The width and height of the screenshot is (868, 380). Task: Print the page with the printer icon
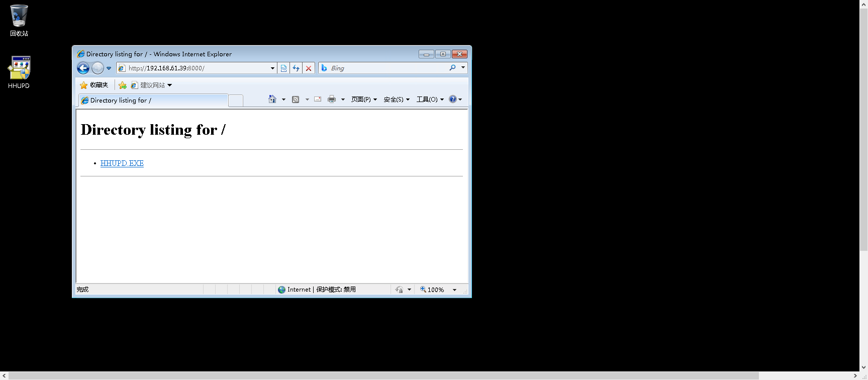(x=332, y=99)
